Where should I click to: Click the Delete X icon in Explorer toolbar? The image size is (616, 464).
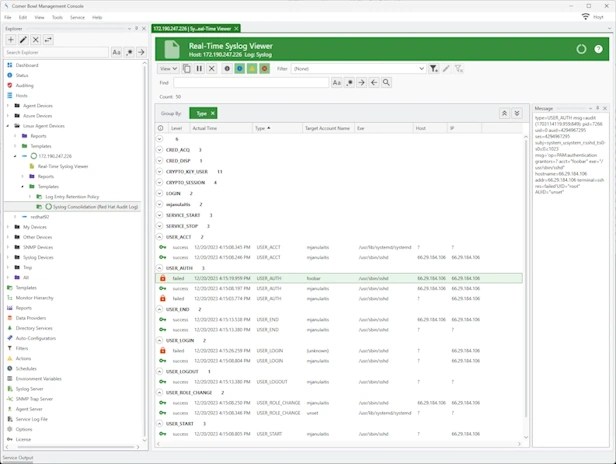[x=35, y=40]
